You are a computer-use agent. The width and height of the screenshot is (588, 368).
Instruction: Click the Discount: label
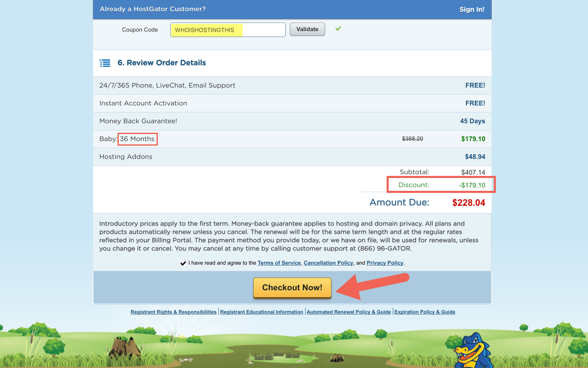point(414,185)
